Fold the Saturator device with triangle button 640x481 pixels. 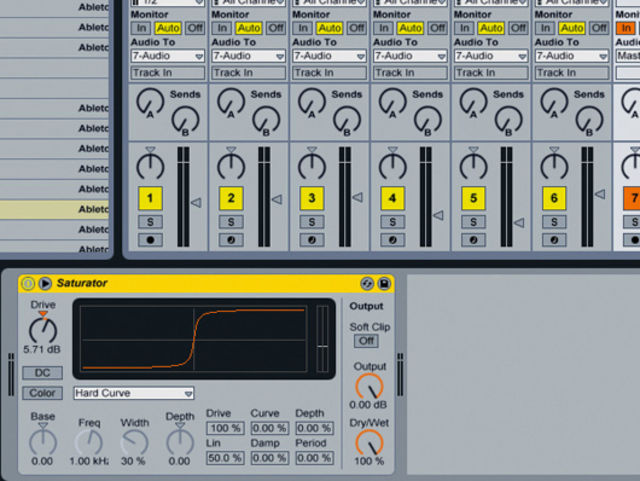coord(45,283)
